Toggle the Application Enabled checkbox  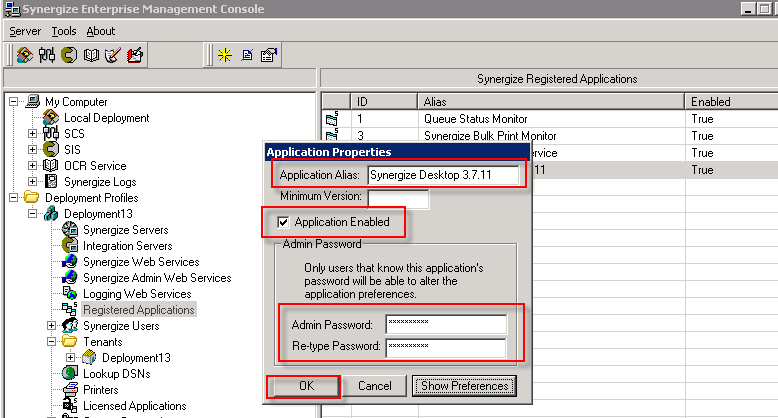click(x=283, y=222)
